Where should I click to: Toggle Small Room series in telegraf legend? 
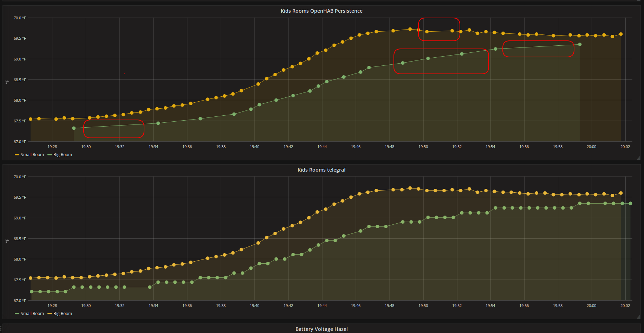[x=32, y=314]
